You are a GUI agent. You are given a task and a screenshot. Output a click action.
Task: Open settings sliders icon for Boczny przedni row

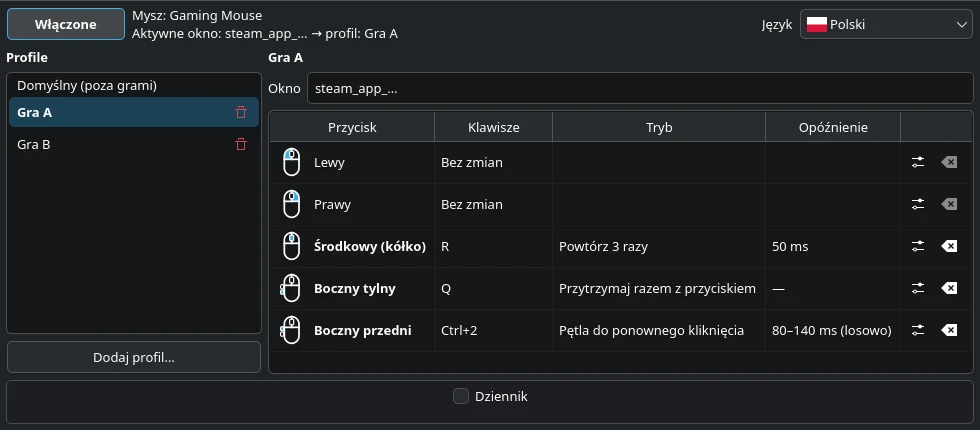[918, 330]
